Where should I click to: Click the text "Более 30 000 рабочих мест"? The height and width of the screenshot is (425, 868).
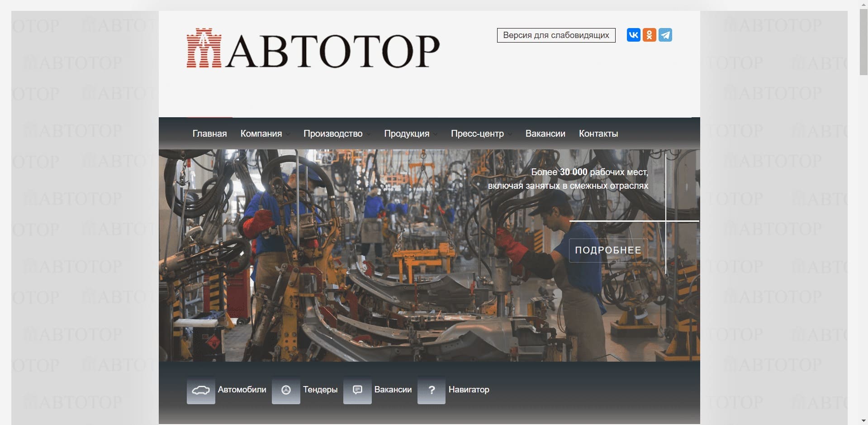589,172
